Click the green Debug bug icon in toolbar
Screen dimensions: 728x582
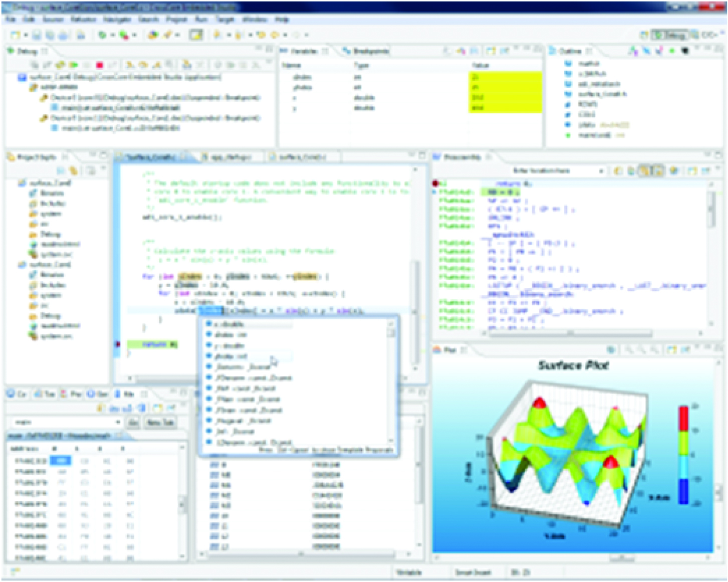tap(102, 35)
